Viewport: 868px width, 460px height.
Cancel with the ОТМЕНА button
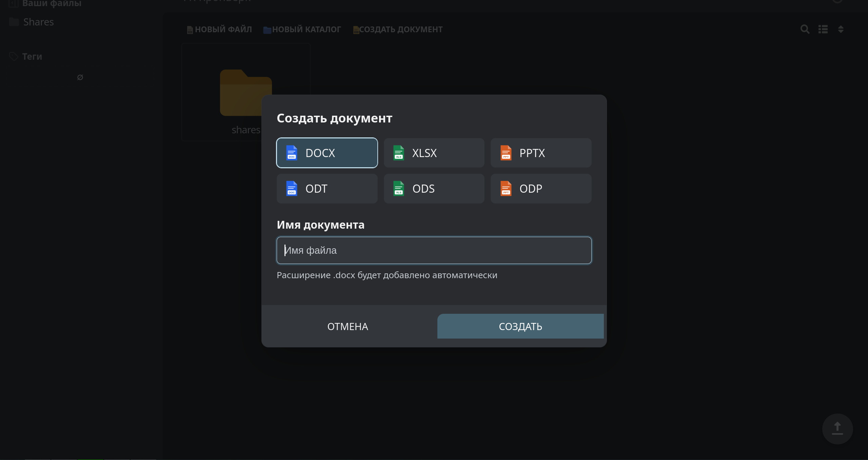tap(348, 326)
